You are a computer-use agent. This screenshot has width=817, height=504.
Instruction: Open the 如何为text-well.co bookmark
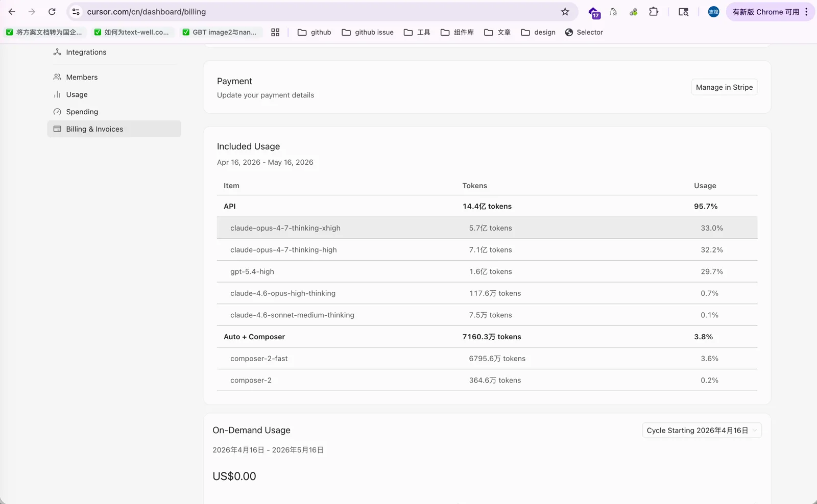[132, 32]
